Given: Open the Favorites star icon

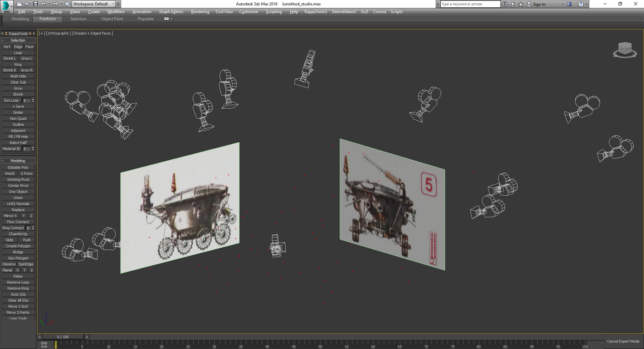Looking at the screenshot, I should coord(521,4).
